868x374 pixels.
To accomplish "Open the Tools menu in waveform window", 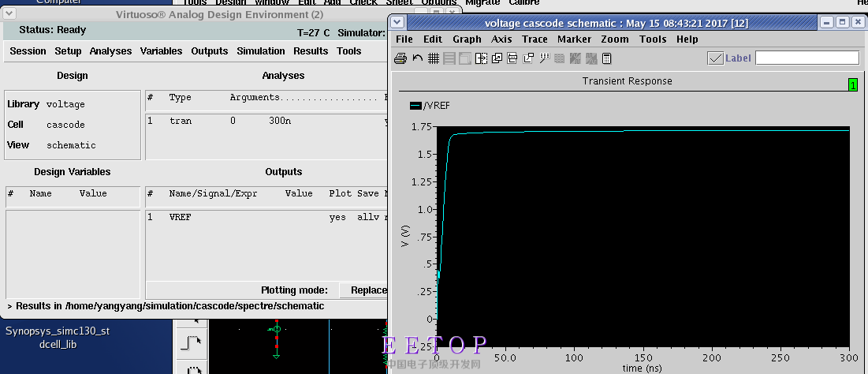I will click(653, 39).
